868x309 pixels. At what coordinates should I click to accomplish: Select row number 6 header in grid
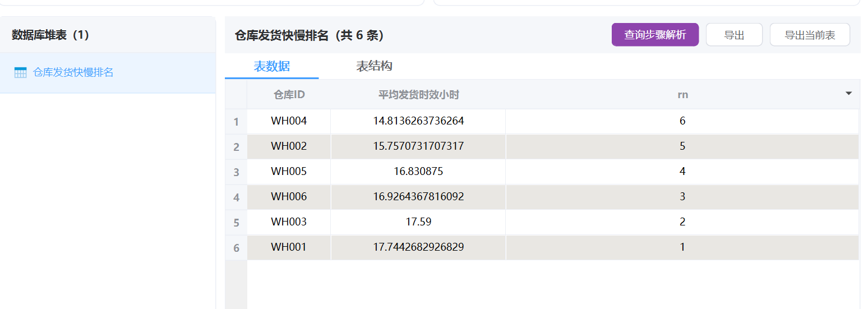coord(236,248)
